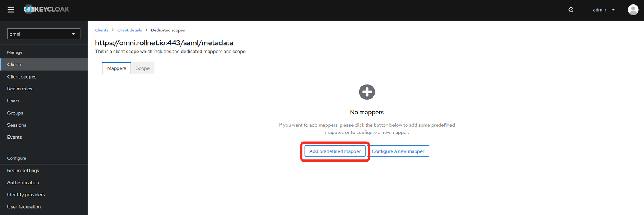Open Events in the sidebar
Screen dimensions: 644x215
[44, 137]
